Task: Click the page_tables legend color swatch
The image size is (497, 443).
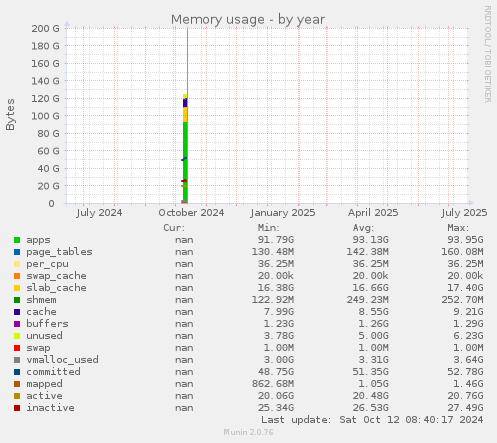Action: tap(17, 252)
